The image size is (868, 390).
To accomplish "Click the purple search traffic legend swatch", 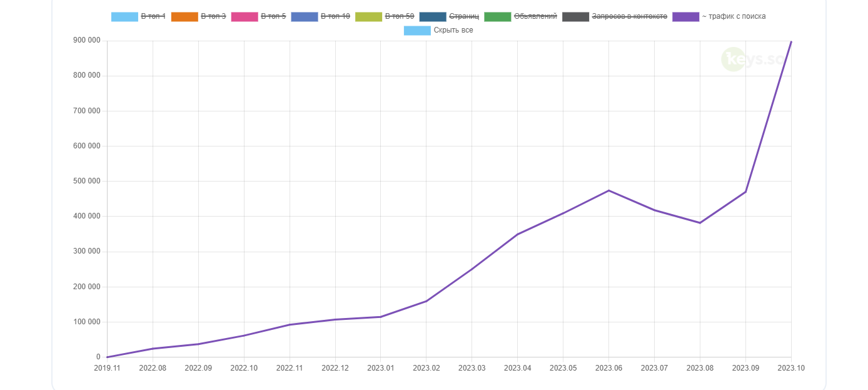I will point(685,16).
